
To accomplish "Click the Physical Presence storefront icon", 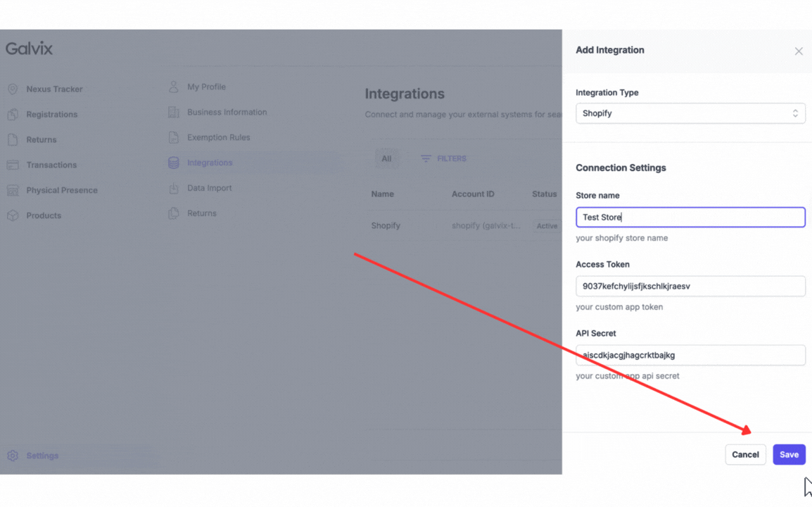I will point(13,190).
